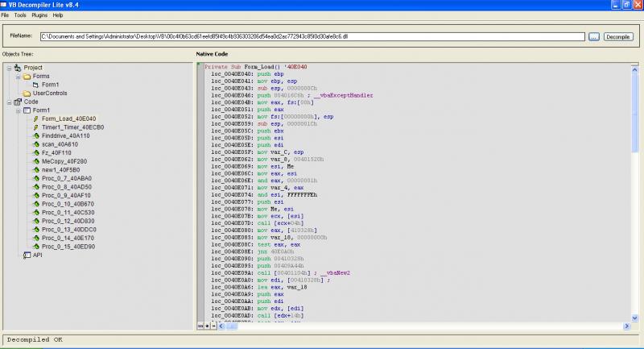The image size is (644, 349).
Task: Click the first small button below code pane
Action: pyautogui.click(x=200, y=326)
